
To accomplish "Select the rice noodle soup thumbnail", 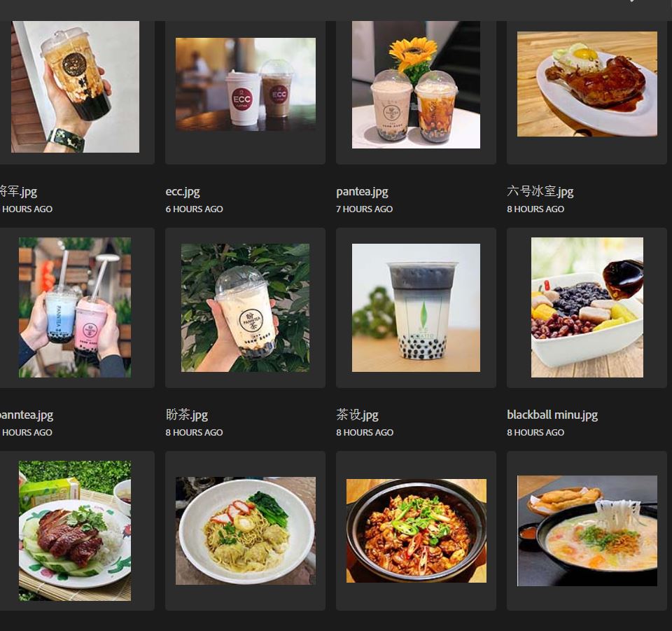I will tap(587, 531).
